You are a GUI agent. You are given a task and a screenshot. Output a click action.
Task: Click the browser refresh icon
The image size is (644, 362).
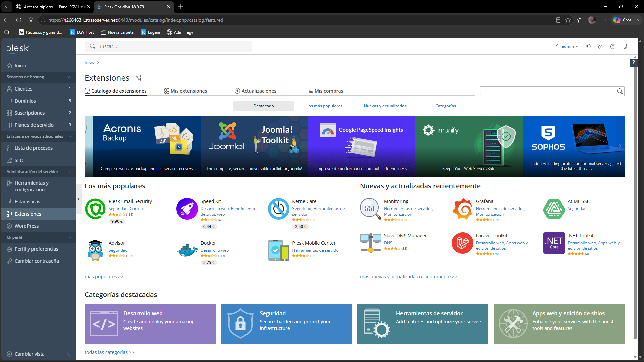click(x=19, y=20)
